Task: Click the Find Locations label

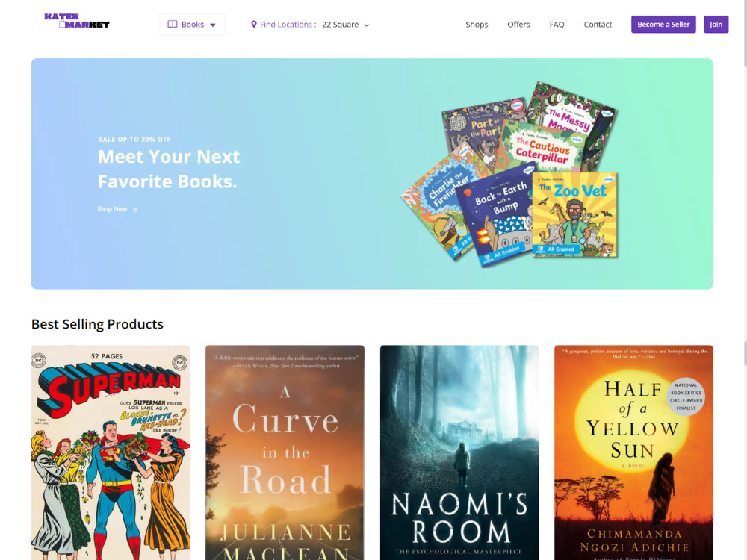Action: coord(288,25)
